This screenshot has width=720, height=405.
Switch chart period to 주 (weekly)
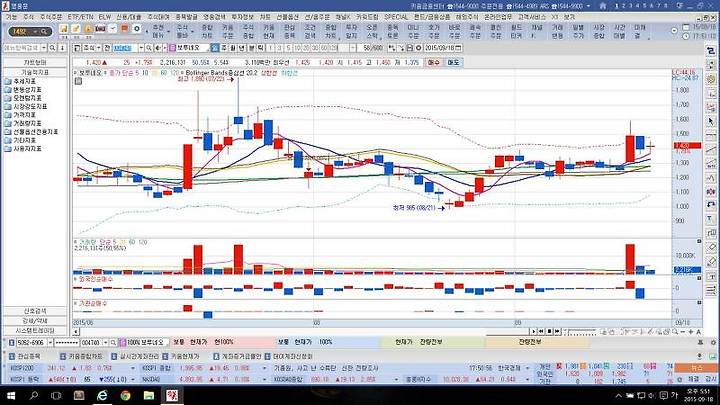click(224, 48)
